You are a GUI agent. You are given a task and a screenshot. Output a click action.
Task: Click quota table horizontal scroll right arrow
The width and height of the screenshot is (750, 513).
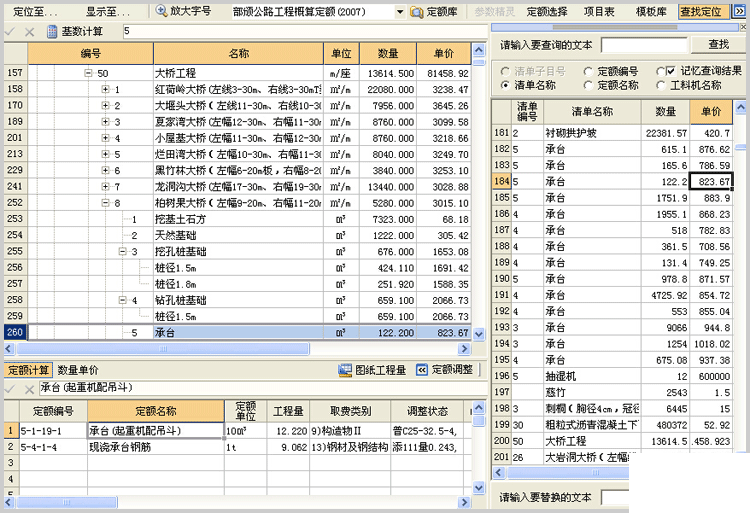tap(464, 502)
